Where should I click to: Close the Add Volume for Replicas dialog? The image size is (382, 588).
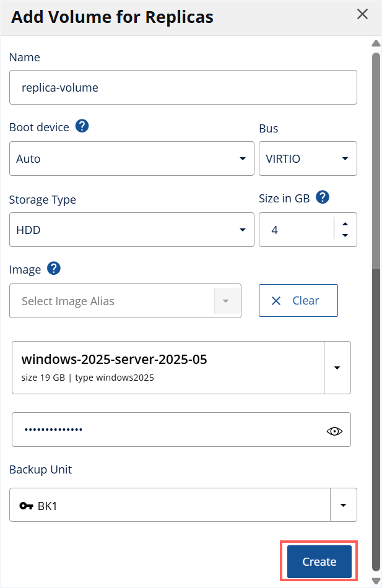(362, 14)
